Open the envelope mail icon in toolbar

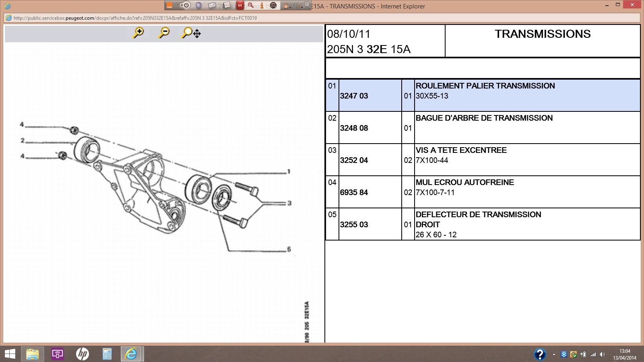212,5
